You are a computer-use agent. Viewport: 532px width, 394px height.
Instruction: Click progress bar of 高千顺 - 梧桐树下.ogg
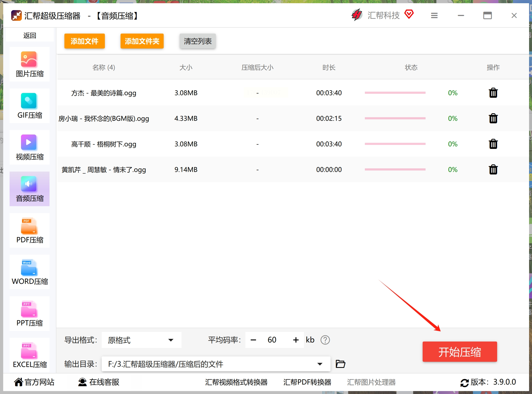(x=395, y=144)
